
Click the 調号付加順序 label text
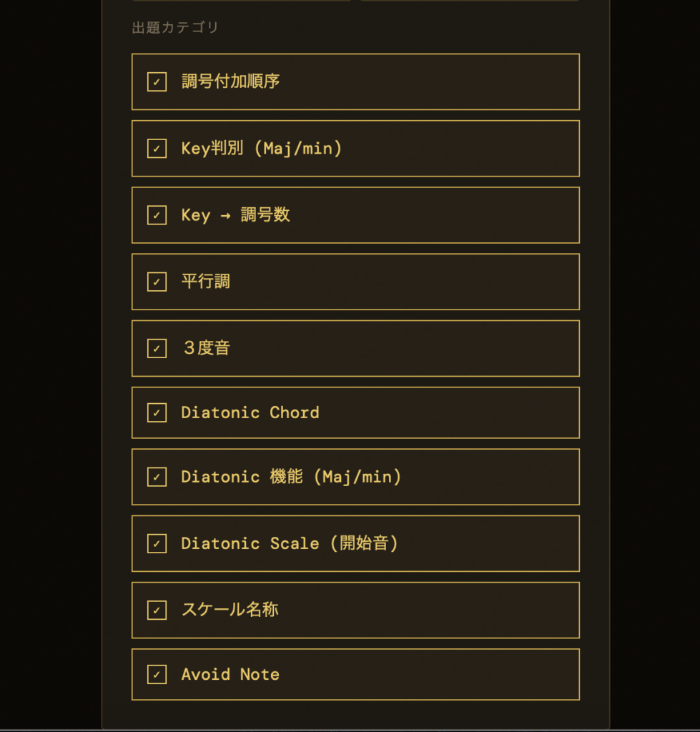pyautogui.click(x=230, y=81)
